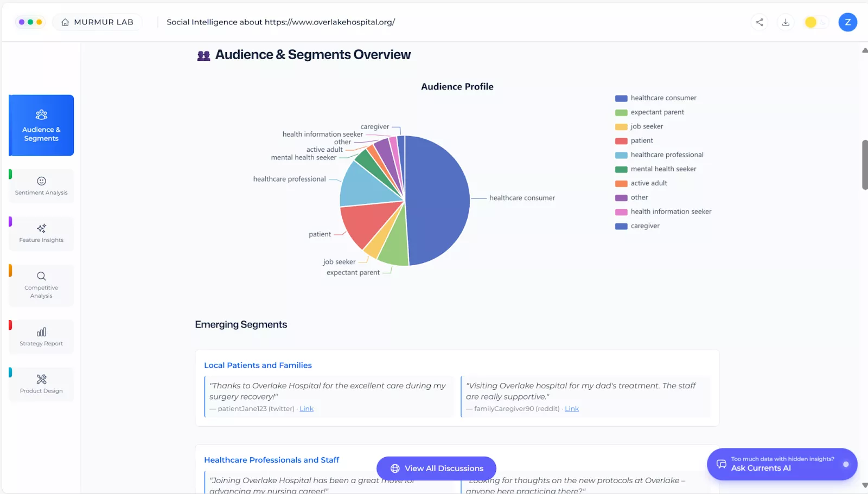Open the Z user avatar menu
Image resolution: width=868 pixels, height=494 pixels.
tap(847, 22)
